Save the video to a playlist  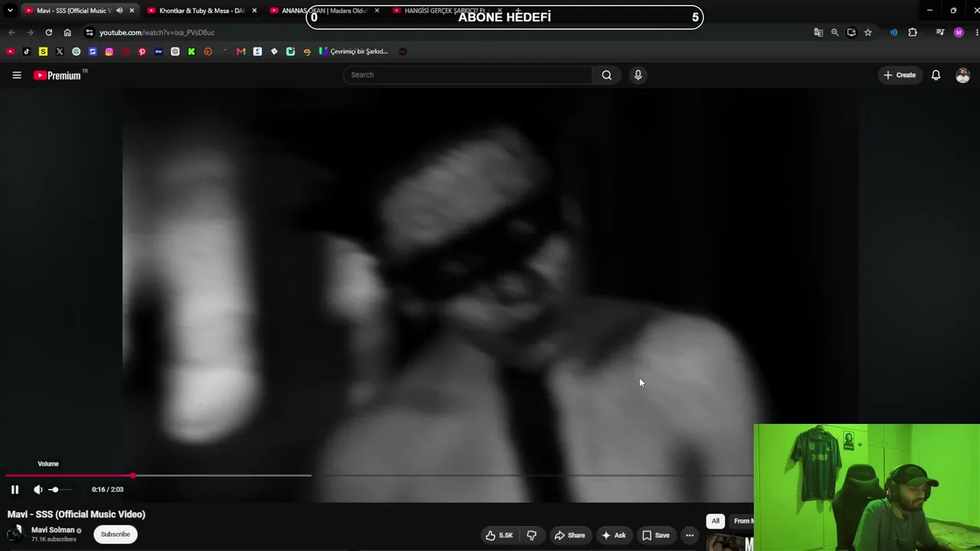(655, 535)
